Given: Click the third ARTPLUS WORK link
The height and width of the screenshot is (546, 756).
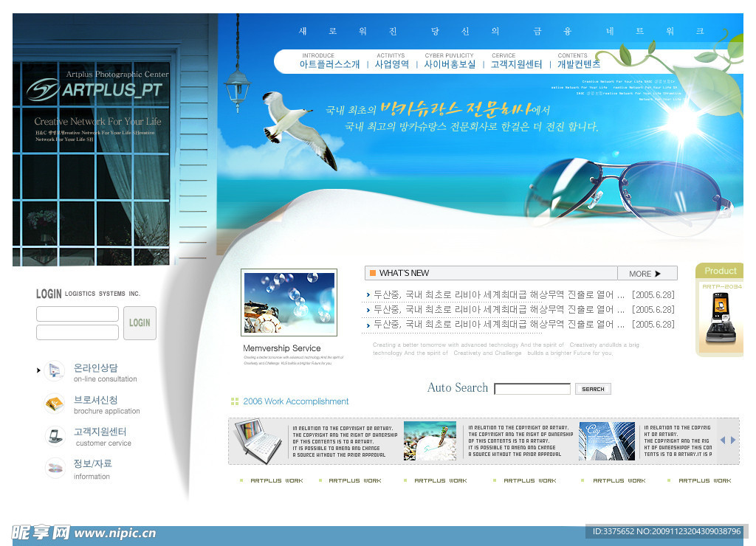Looking at the screenshot, I should pos(440,480).
